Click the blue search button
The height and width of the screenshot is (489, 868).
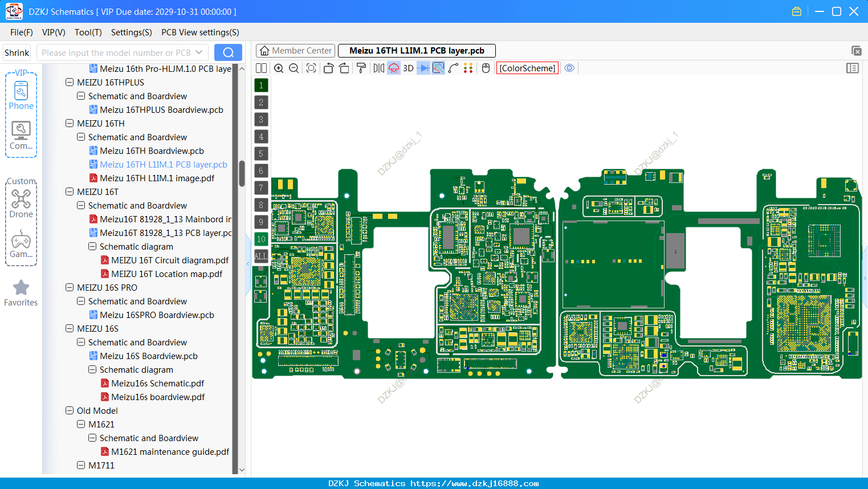228,52
